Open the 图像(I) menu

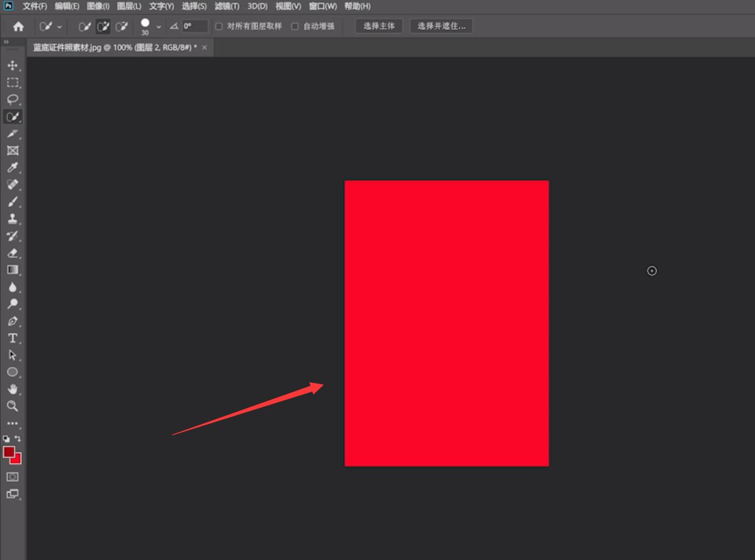point(98,6)
